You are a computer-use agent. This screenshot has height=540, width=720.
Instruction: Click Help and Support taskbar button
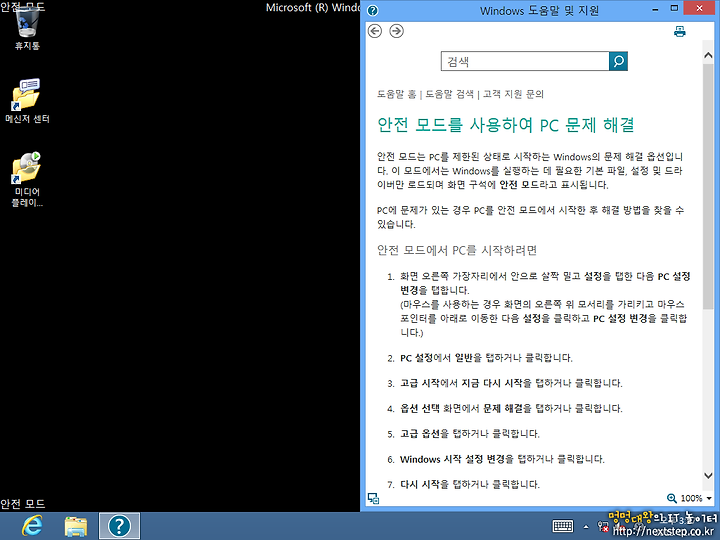tap(119, 526)
